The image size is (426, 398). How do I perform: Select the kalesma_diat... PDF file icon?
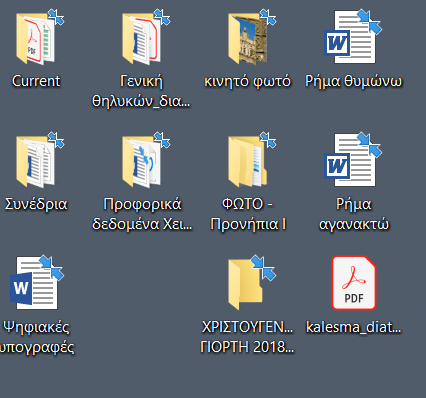(x=354, y=283)
